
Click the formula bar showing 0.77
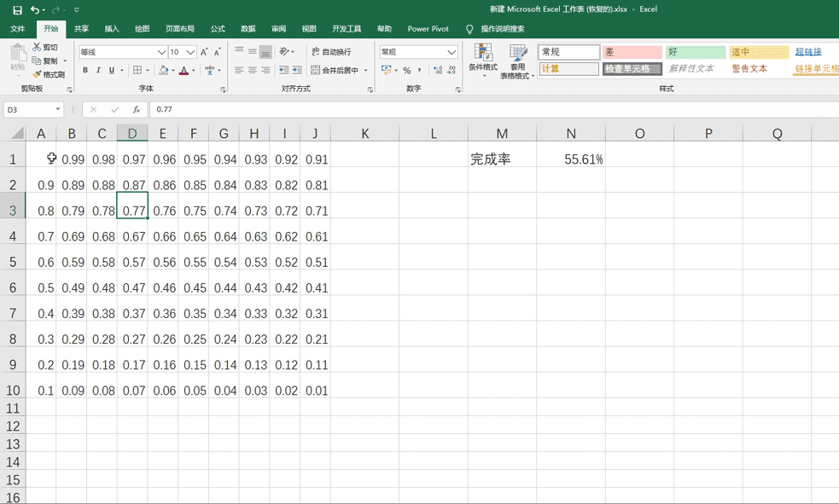[x=492, y=109]
